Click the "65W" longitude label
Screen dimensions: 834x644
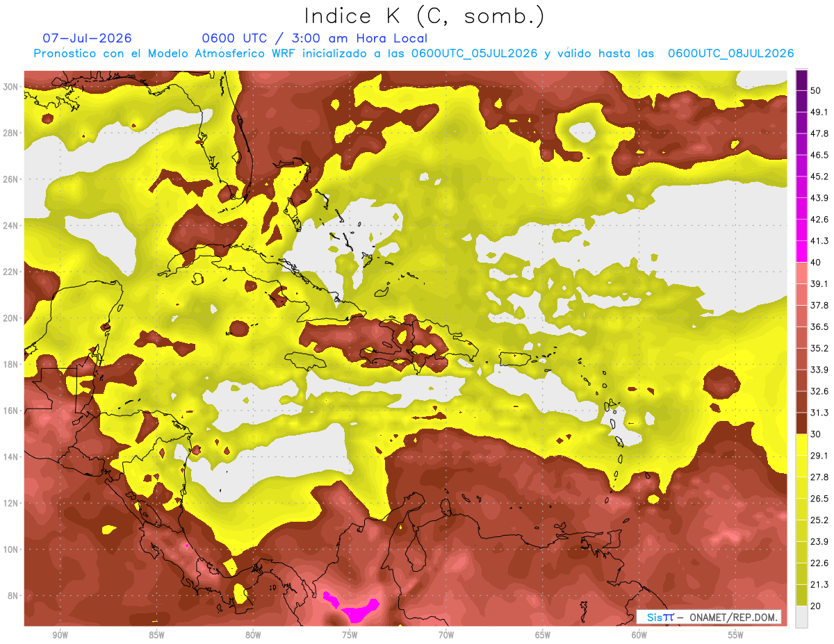point(543,635)
